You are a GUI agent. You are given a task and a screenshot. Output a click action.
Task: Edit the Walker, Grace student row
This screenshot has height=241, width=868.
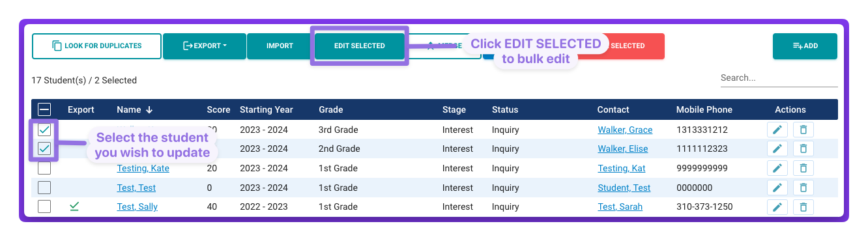tap(777, 130)
